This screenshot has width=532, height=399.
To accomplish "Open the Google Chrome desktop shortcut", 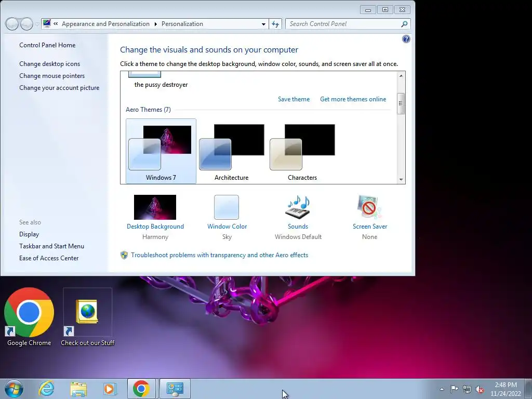I will (x=29, y=317).
